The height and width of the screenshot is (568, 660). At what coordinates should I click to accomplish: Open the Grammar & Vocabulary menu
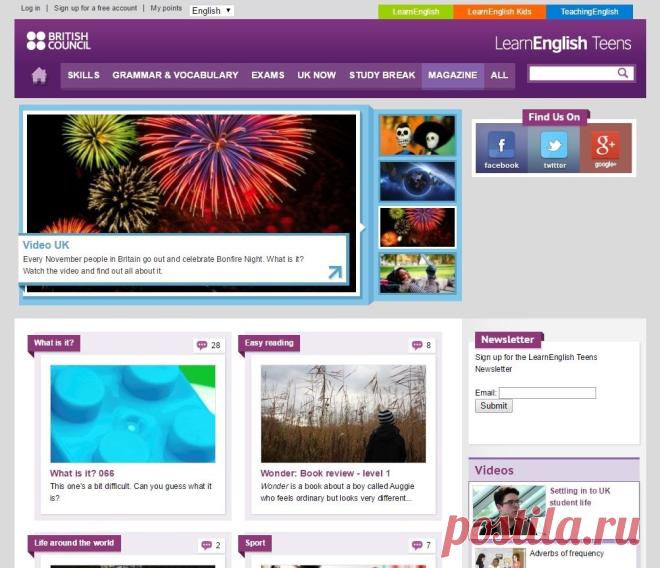[175, 75]
